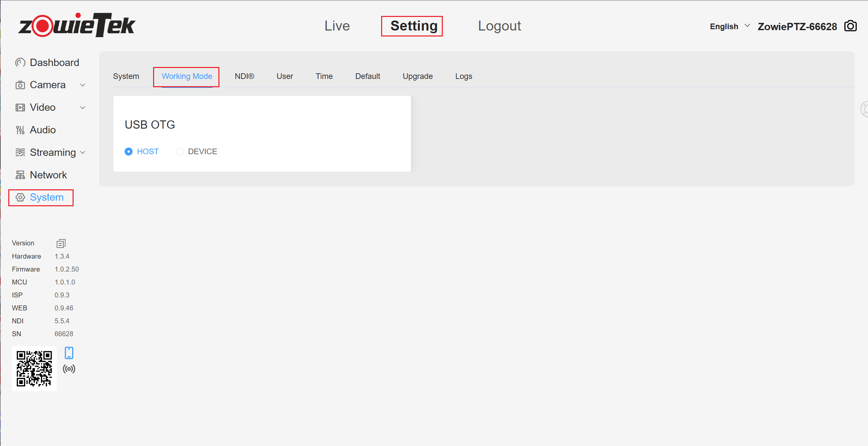Click the Audio mixer icon in sidebar

pyautogui.click(x=20, y=130)
